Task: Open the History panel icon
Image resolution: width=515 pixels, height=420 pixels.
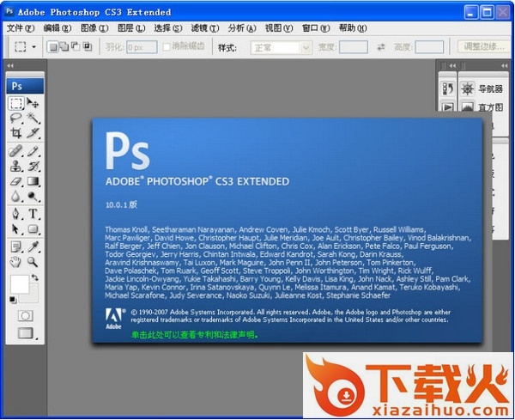Action: tap(448, 88)
